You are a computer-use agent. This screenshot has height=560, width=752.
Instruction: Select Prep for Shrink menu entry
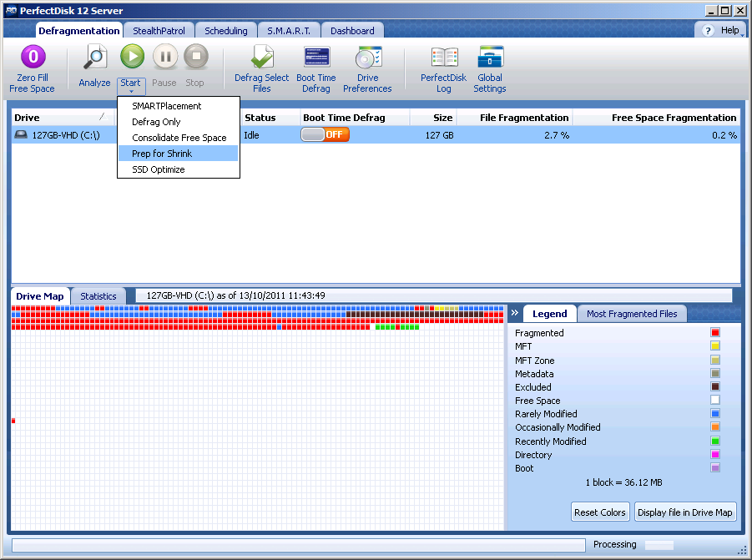pos(178,154)
